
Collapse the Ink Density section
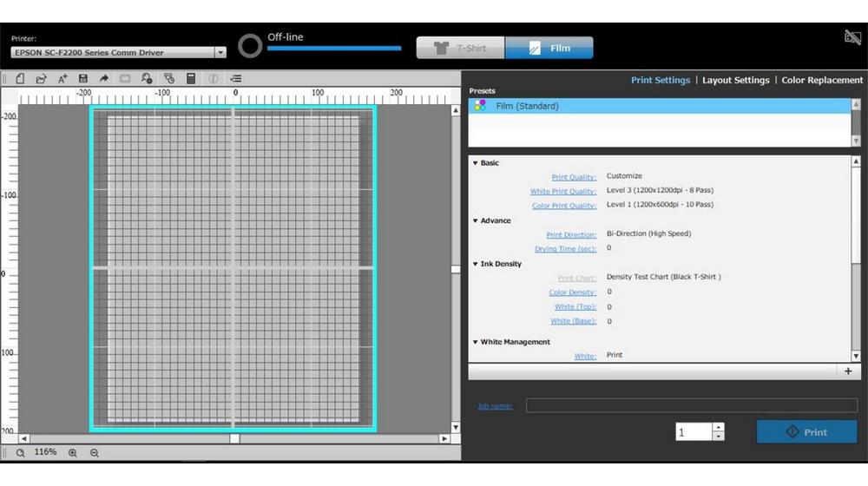(x=476, y=264)
